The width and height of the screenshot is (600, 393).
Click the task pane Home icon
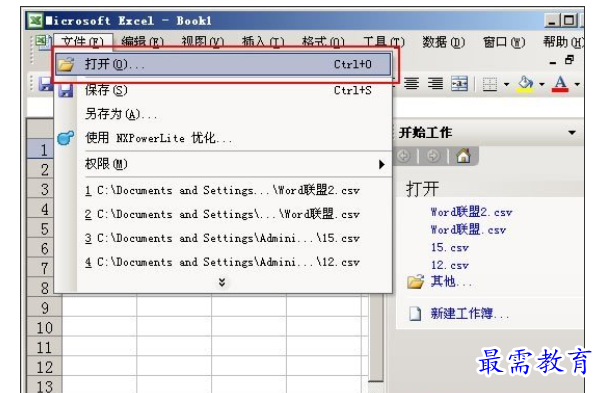tap(463, 156)
